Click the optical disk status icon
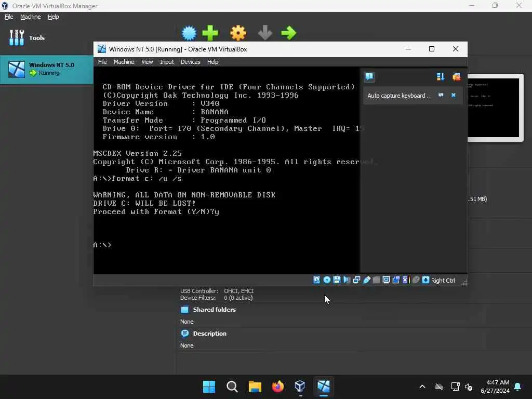The image size is (532, 399). [327, 280]
